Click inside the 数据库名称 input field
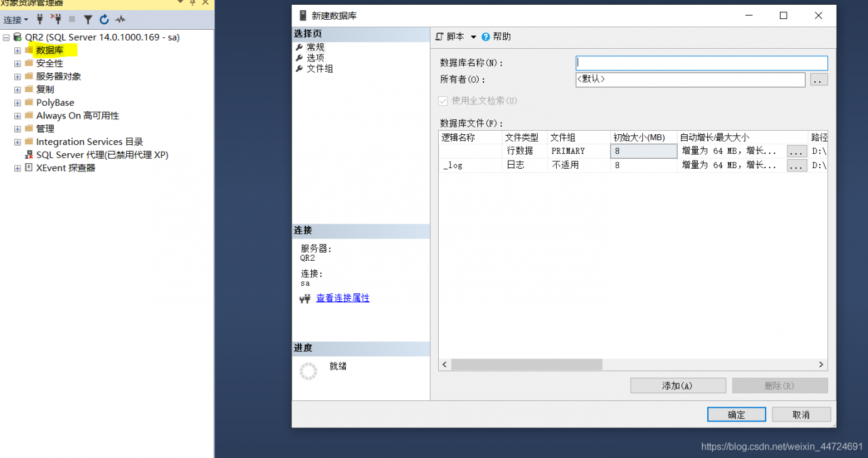Image resolution: width=868 pixels, height=458 pixels. click(x=701, y=62)
